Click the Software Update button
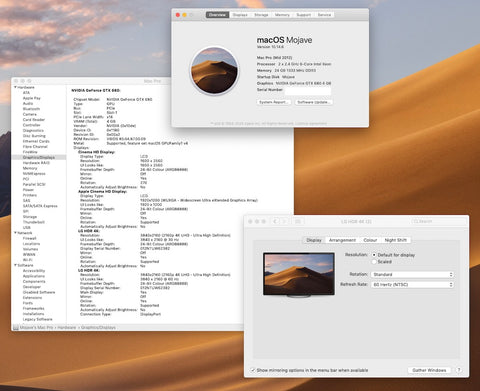Screen dimensions: 480x391 (x=314, y=102)
